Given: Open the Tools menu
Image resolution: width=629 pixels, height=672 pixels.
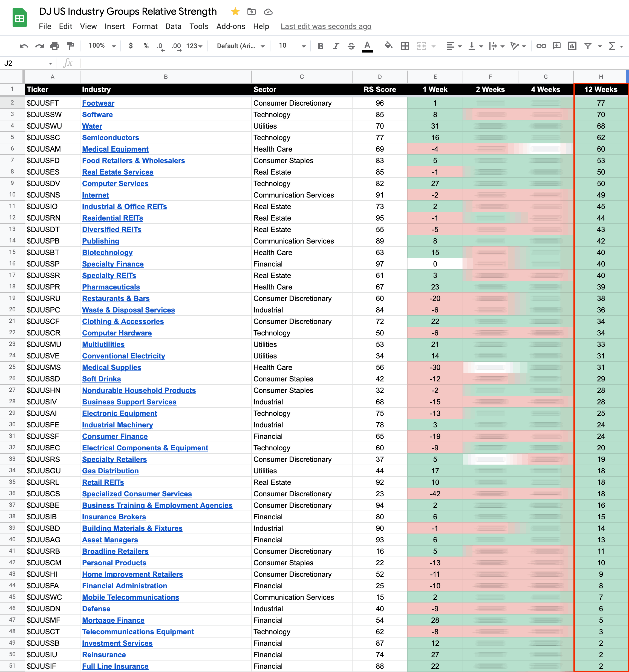Looking at the screenshot, I should pos(199,26).
